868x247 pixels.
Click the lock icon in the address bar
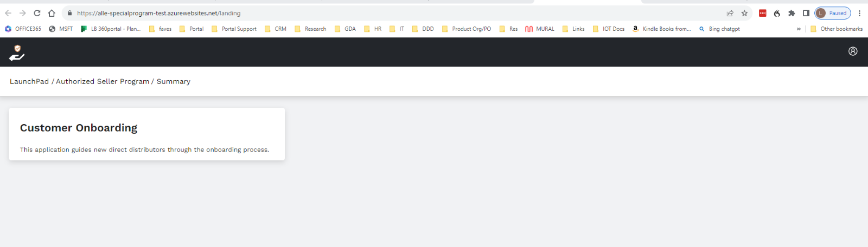69,13
